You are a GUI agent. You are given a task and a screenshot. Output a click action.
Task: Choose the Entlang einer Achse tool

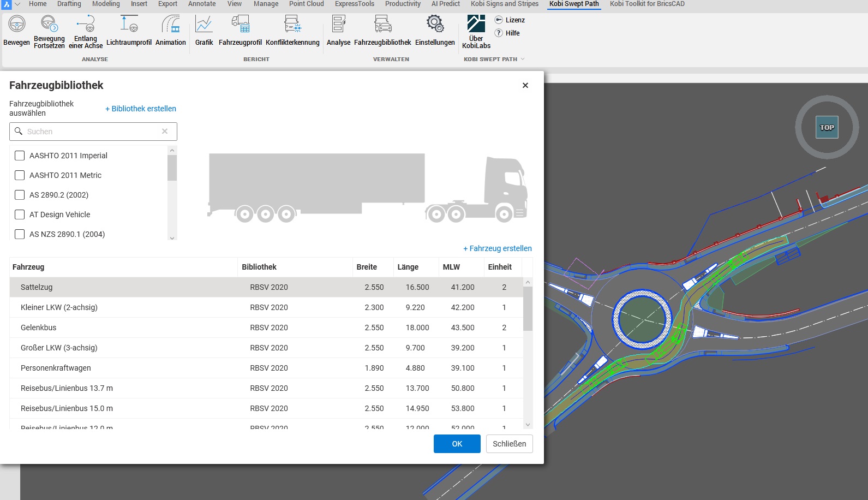tap(86, 32)
